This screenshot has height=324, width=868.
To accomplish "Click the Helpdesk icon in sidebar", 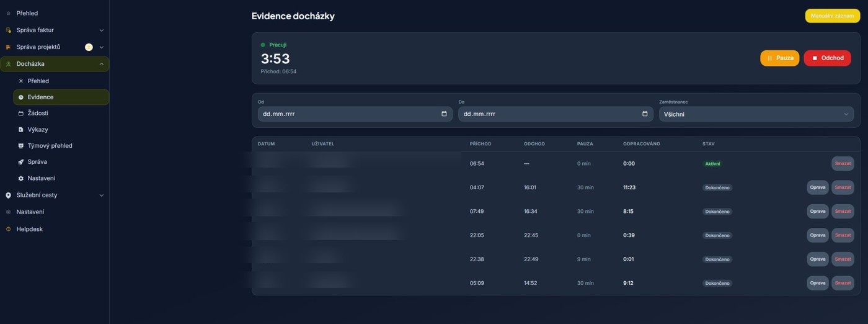I will coord(8,229).
